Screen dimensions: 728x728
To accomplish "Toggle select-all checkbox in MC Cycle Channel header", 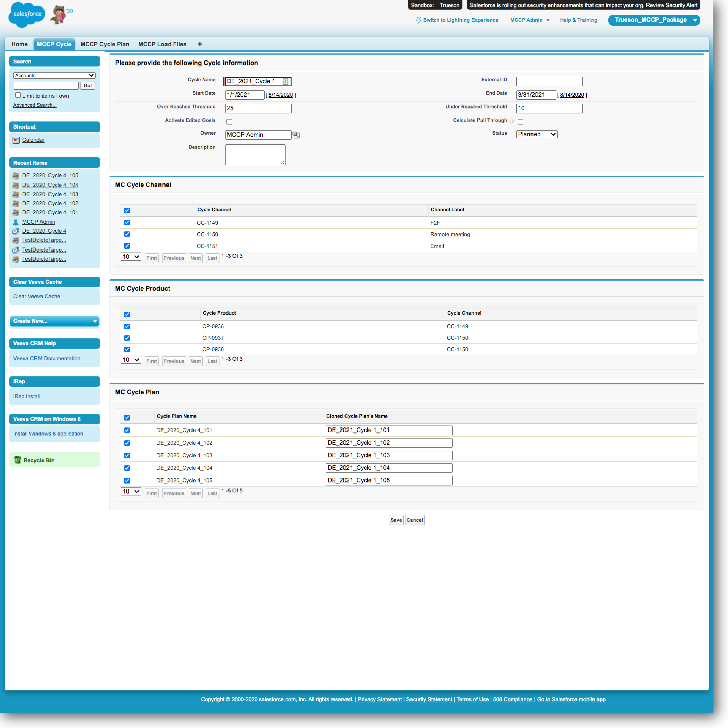I will click(x=127, y=211).
